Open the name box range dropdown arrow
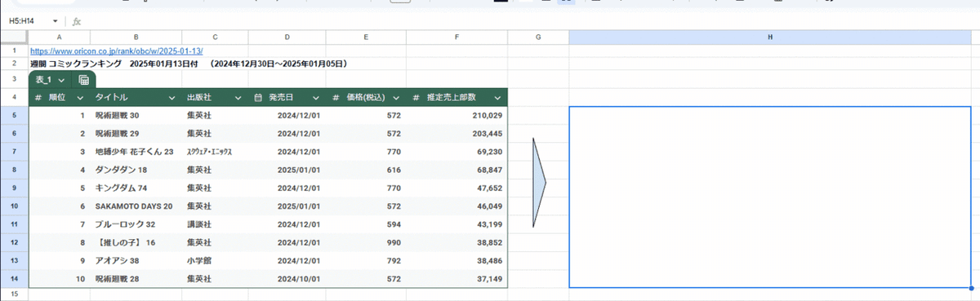The height and width of the screenshot is (301, 980). [x=56, y=21]
